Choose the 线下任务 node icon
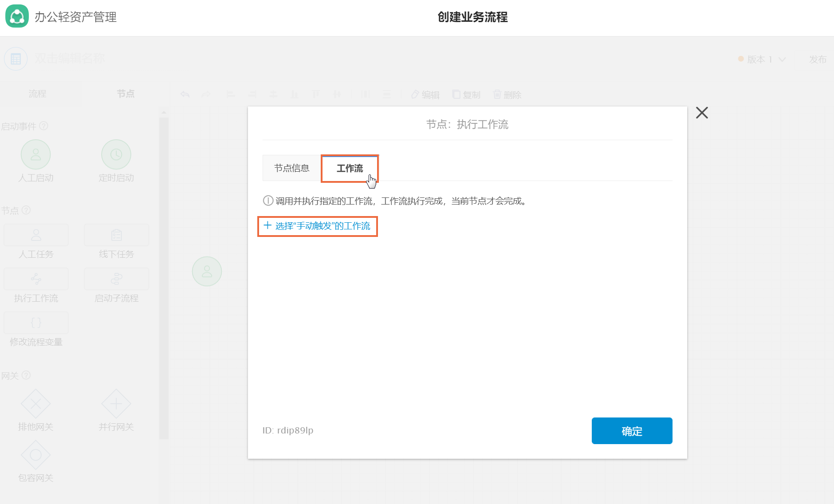 (x=117, y=235)
